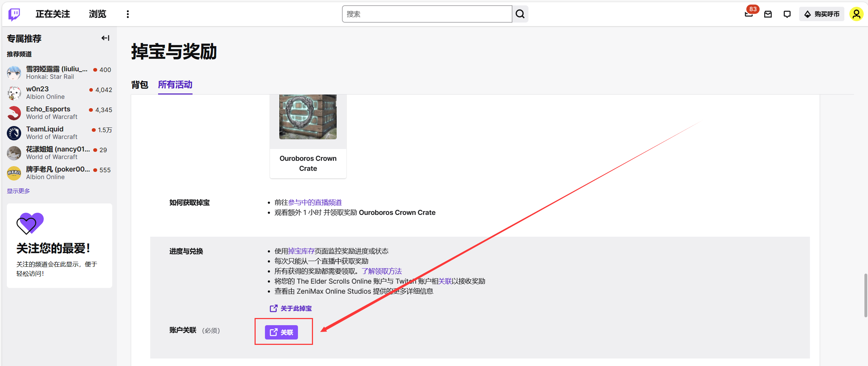868x366 pixels.
Task: Expand more channels via 显示更多
Action: [18, 191]
